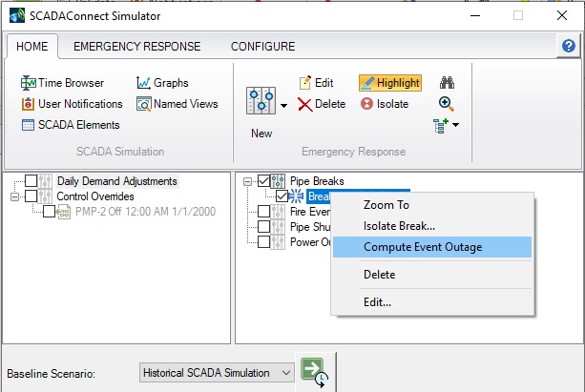Viewport: 585px width, 392px height.
Task: Click the binoculars find icon
Action: pos(446,83)
